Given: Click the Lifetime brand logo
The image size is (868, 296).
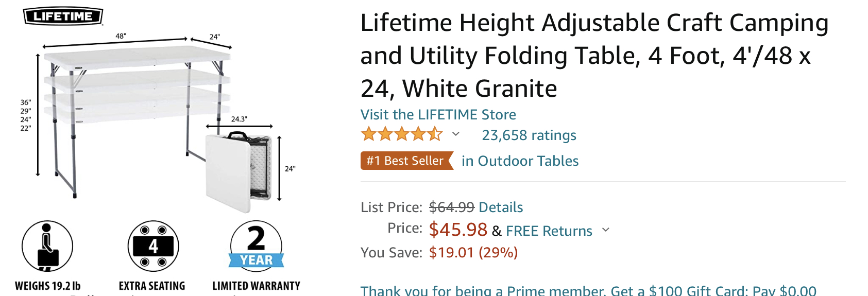Looking at the screenshot, I should pyautogui.click(x=63, y=16).
